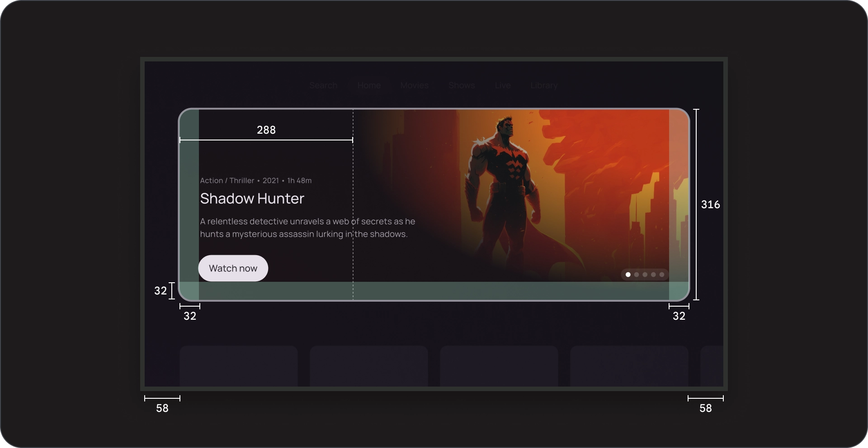Screen dimensions: 868x448
Task: Jump to the third slide via its dot
Action: coord(645,275)
